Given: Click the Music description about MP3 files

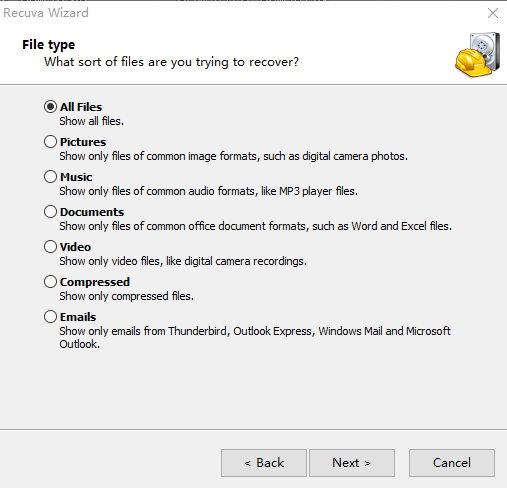Looking at the screenshot, I should 208,191.
